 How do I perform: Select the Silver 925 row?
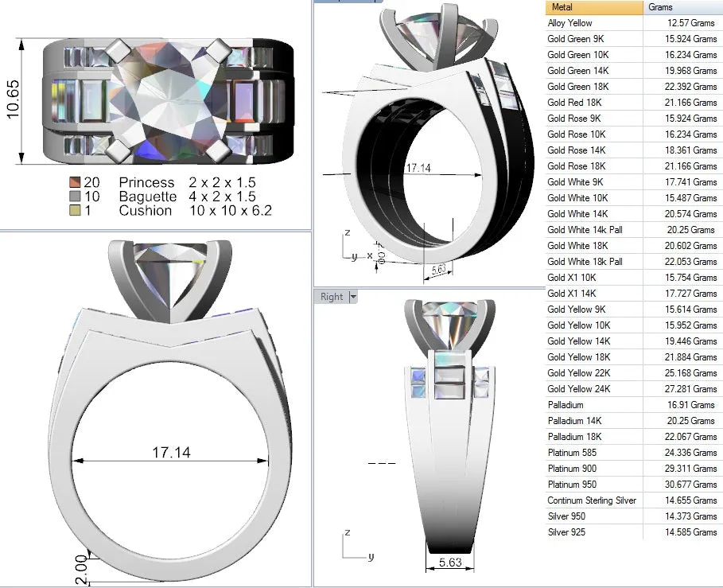tap(634, 532)
